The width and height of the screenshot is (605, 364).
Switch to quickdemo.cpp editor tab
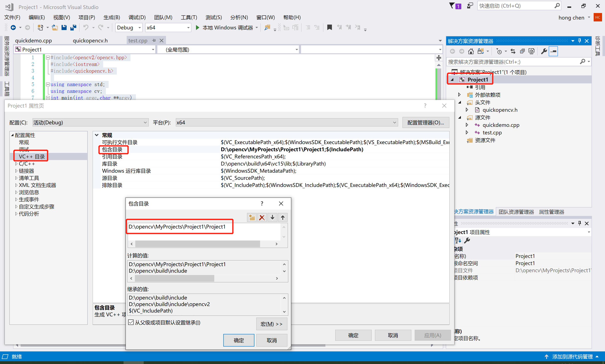tap(33, 41)
